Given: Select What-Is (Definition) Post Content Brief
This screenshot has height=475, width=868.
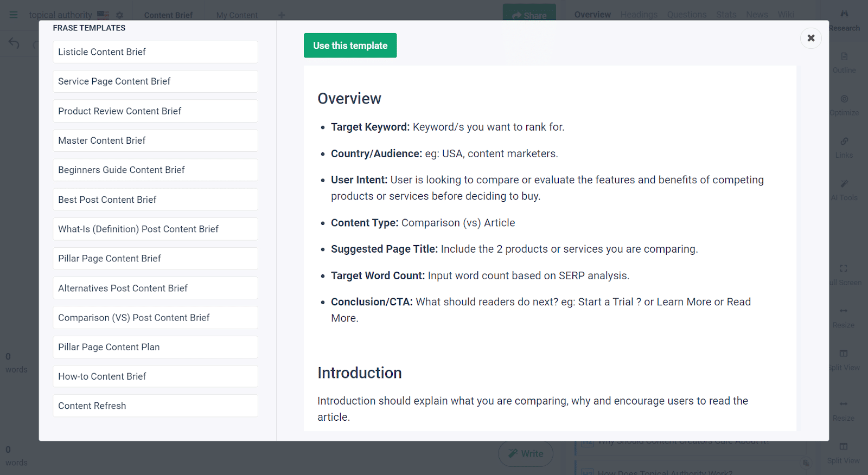Looking at the screenshot, I should [x=155, y=229].
